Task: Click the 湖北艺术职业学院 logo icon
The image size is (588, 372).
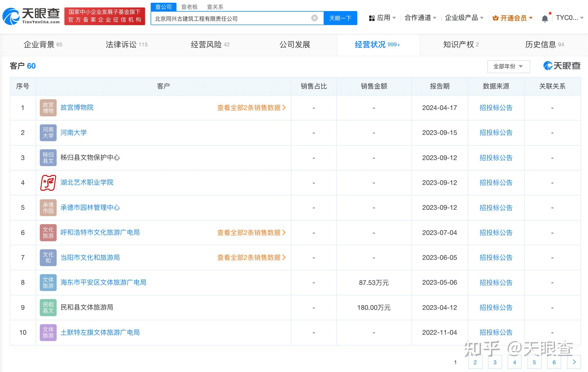Action: [48, 183]
